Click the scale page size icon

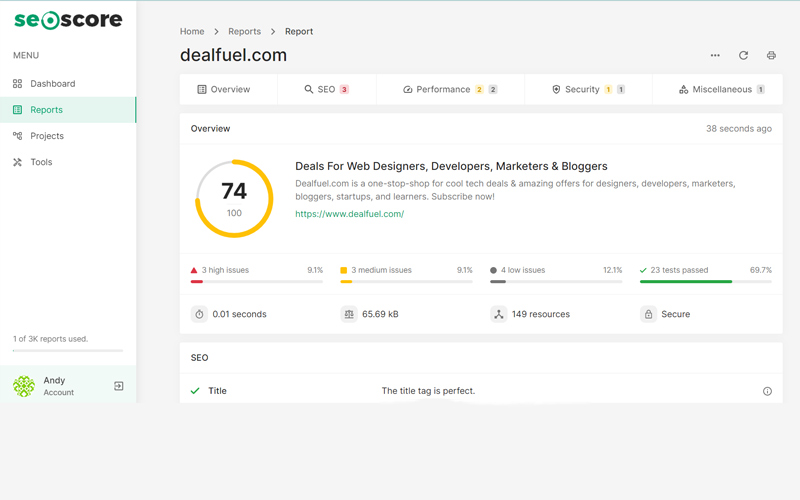click(x=349, y=314)
